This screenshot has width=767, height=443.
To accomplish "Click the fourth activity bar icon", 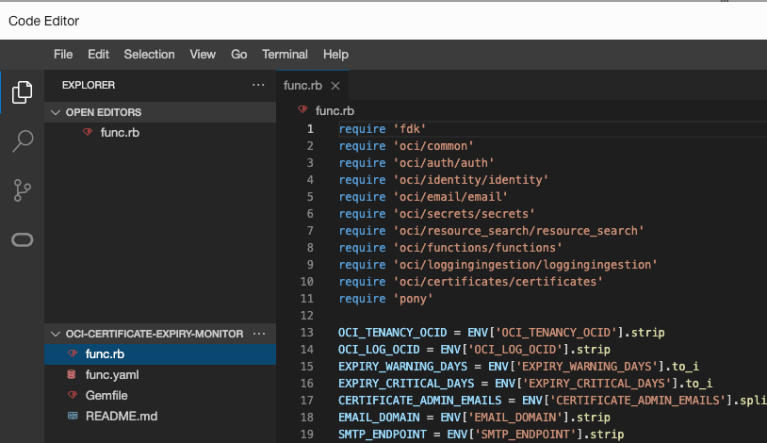I will click(22, 239).
